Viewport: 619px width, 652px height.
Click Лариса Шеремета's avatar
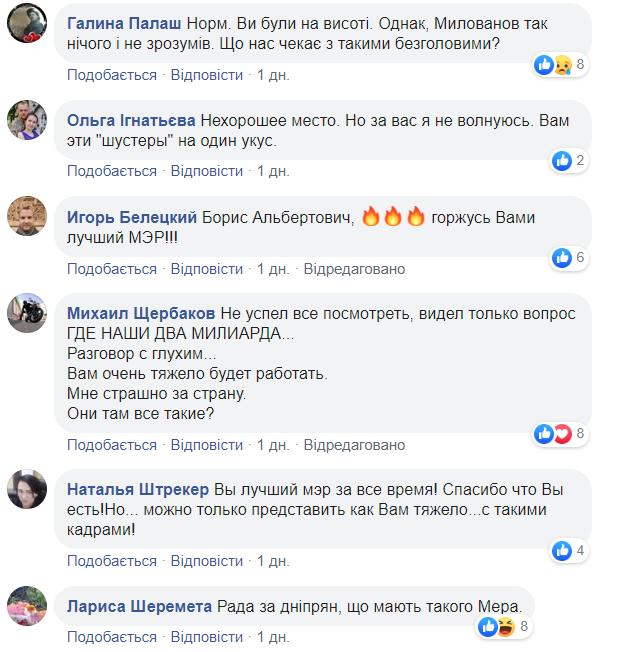27,605
